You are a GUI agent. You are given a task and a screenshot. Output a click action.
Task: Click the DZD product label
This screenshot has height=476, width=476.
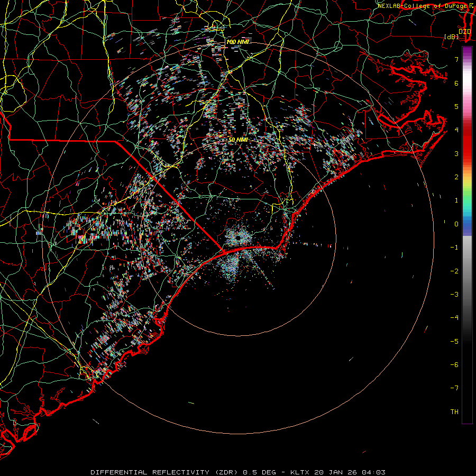[x=465, y=32]
